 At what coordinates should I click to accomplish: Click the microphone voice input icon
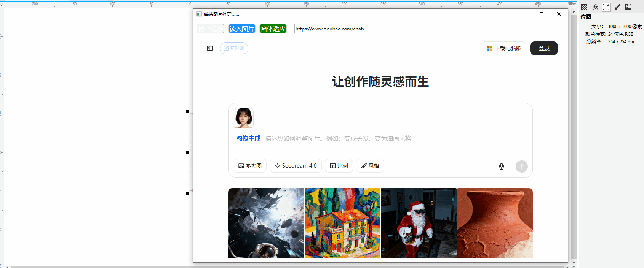[502, 166]
